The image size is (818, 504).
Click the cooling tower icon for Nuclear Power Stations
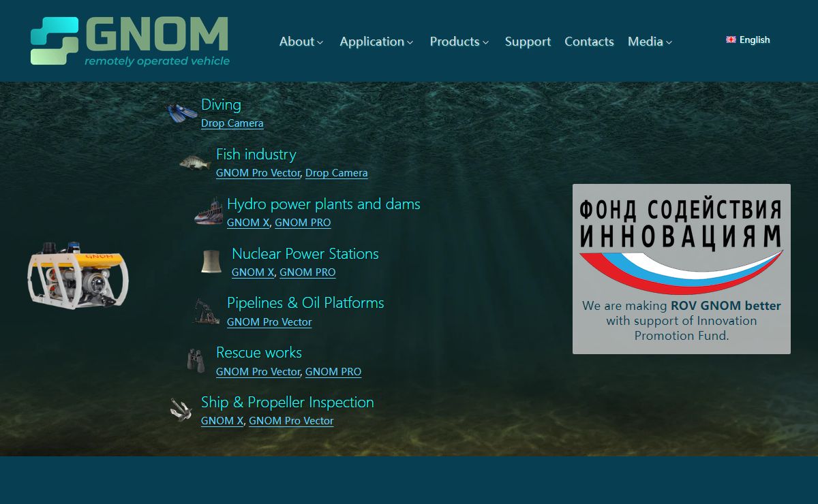[211, 262]
